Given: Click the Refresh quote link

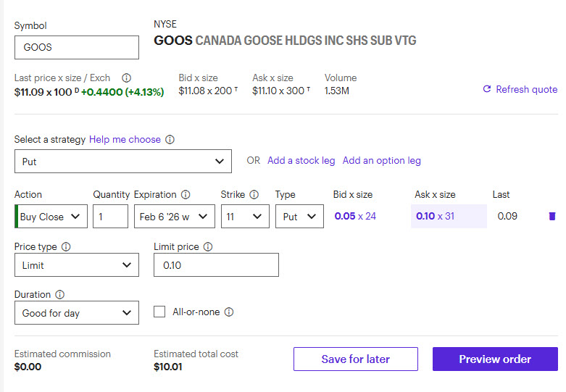Looking at the screenshot, I should point(520,90).
